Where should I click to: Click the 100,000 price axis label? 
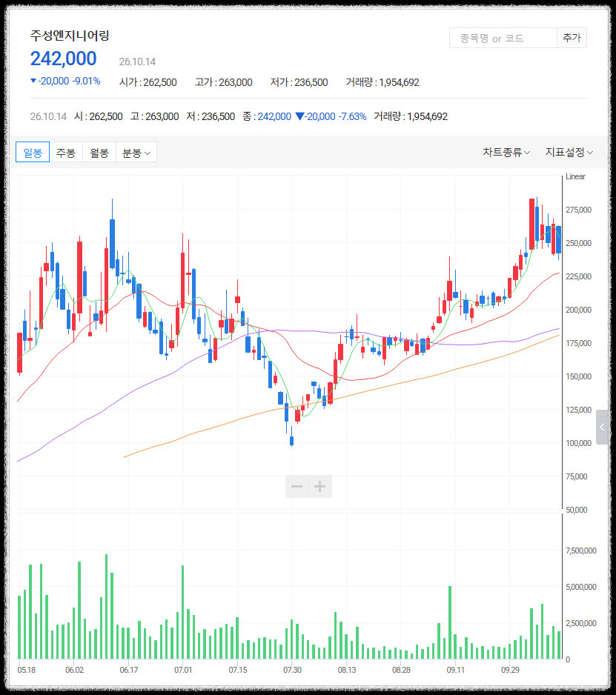tap(578, 443)
